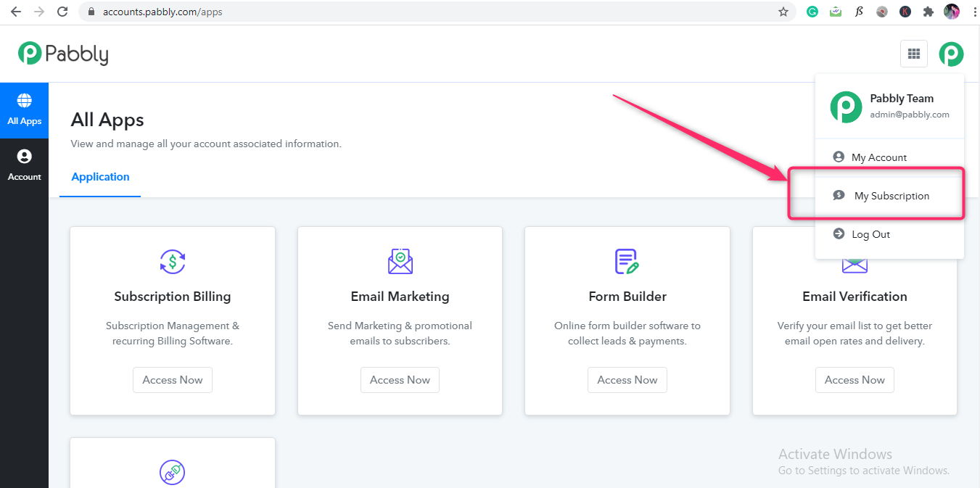The height and width of the screenshot is (488, 980).
Task: Click the green Pabbly profile icon in the header
Action: point(952,54)
